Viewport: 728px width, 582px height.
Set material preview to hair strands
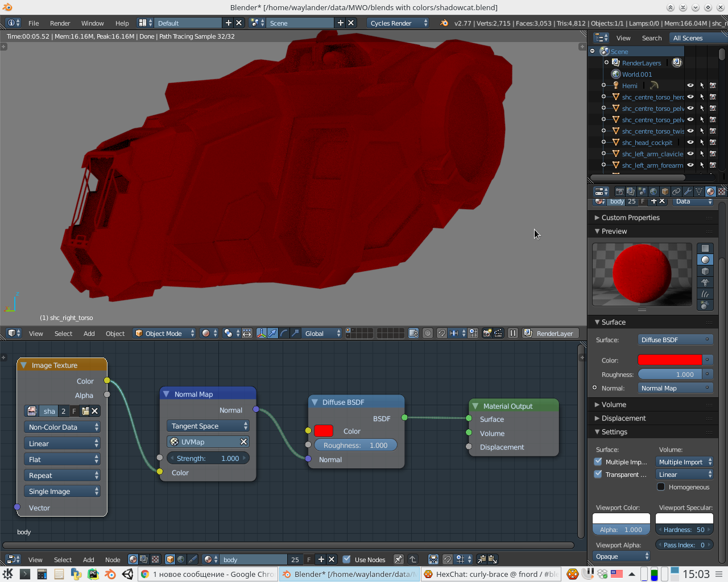pyautogui.click(x=705, y=294)
